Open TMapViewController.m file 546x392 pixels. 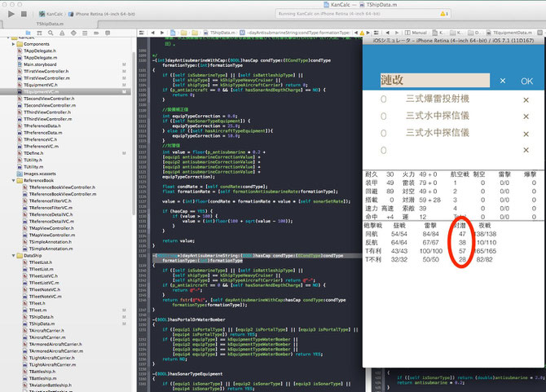tap(52, 235)
